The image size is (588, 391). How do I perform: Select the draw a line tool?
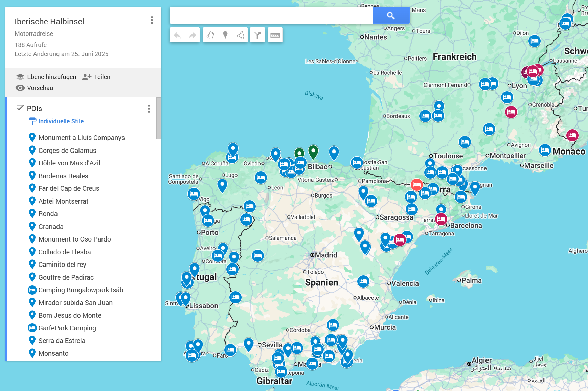tap(240, 35)
